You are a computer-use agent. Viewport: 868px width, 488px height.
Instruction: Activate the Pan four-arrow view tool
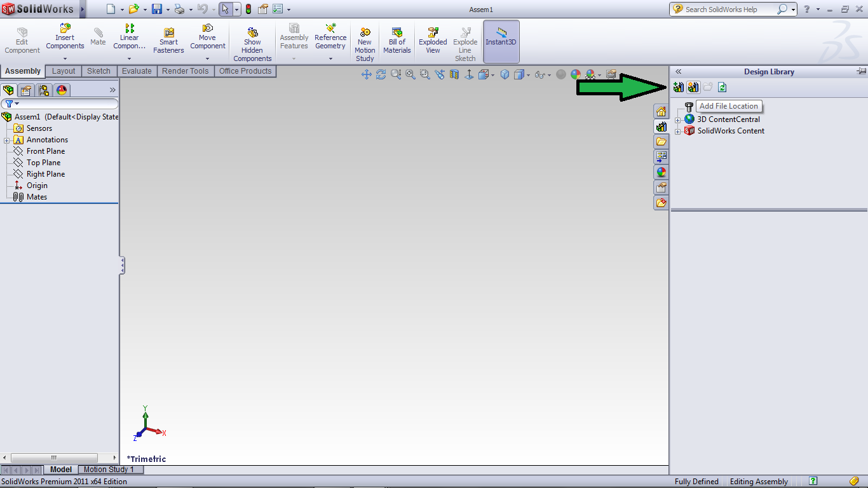(367, 74)
